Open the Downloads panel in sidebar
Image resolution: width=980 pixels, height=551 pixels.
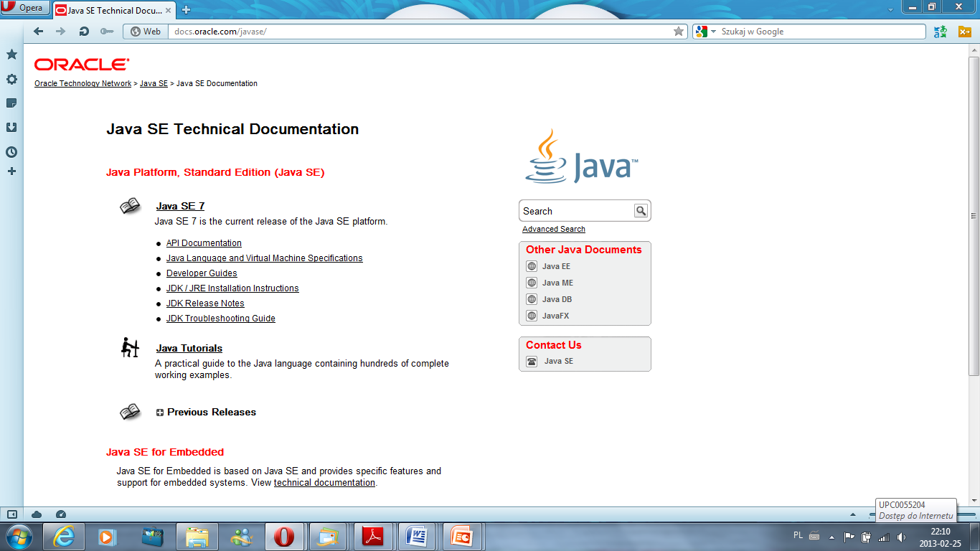pos(11,128)
